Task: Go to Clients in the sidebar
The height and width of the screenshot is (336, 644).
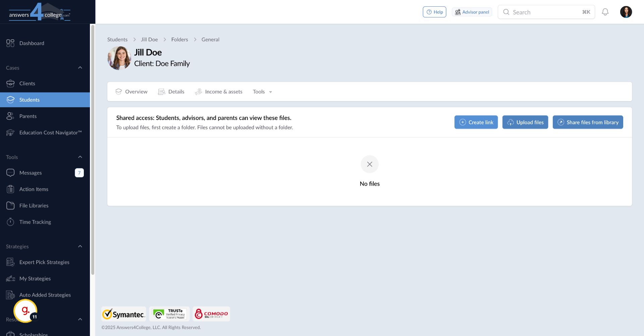Action: point(45,83)
